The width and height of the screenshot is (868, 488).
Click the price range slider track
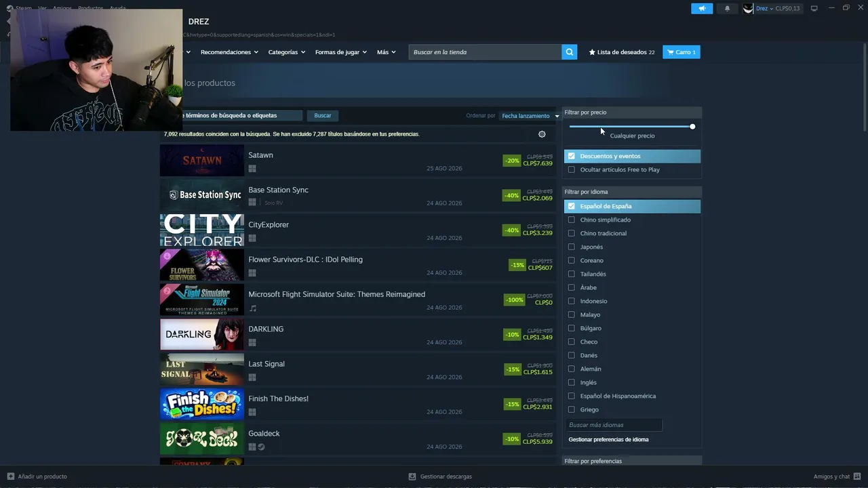point(632,127)
